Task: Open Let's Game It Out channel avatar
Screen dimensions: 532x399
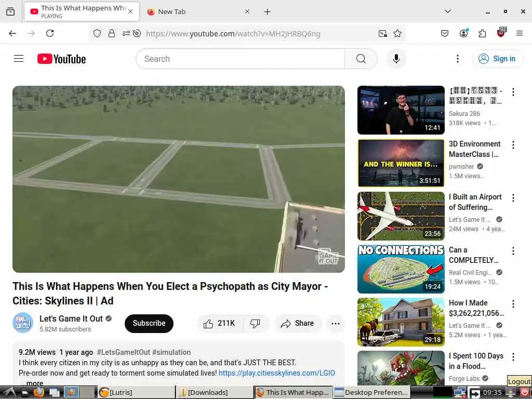Action: (x=23, y=323)
